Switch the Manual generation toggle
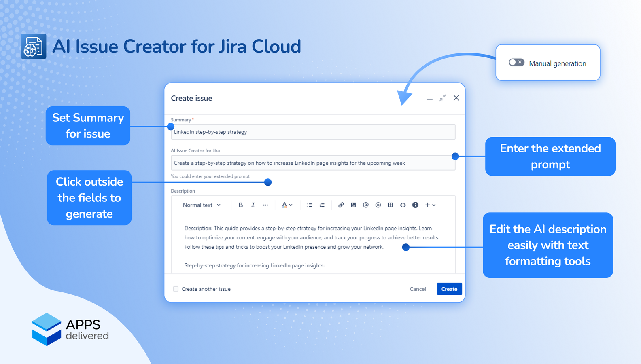641x364 pixels. point(516,62)
